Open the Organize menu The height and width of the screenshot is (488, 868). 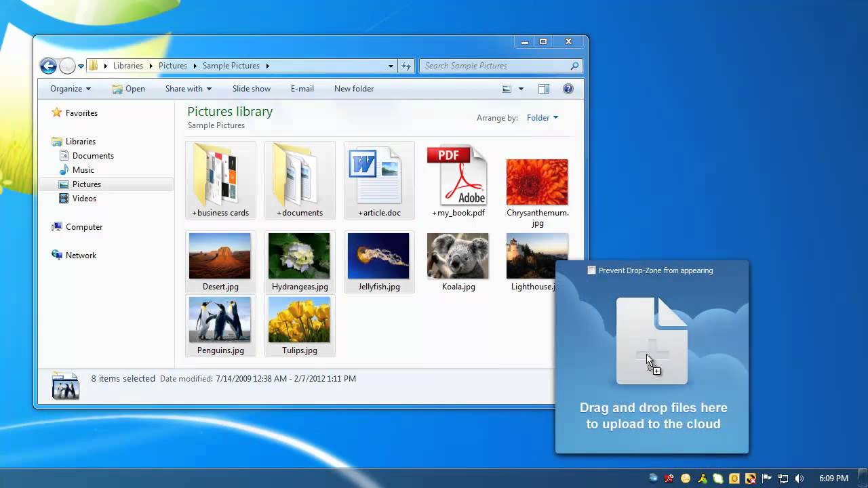(x=71, y=89)
